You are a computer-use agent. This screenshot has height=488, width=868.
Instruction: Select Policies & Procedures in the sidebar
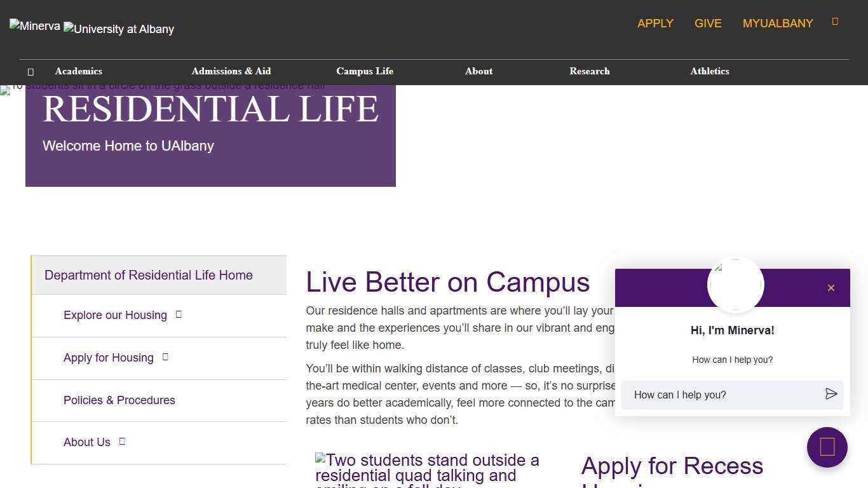(119, 400)
